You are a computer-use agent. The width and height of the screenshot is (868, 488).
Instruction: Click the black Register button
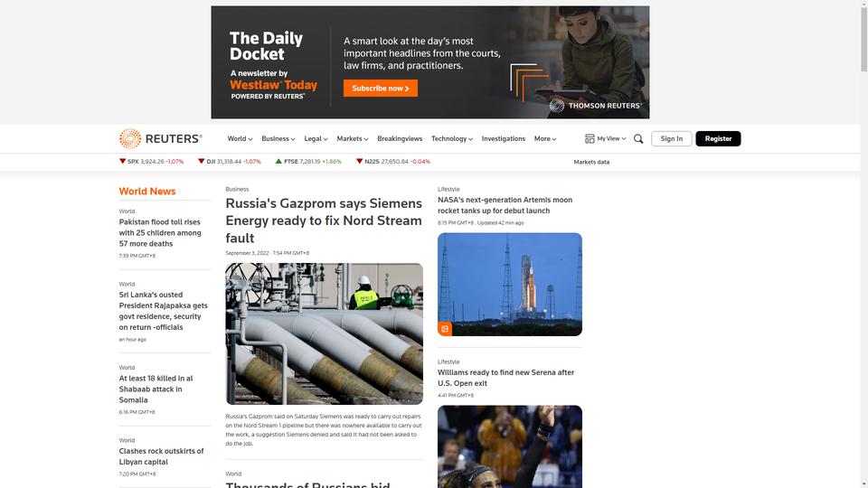718,139
